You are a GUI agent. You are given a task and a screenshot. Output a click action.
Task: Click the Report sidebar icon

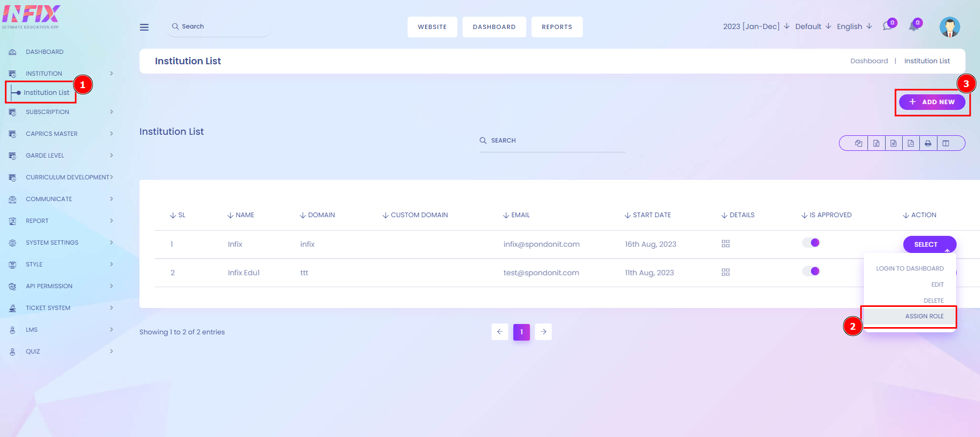tap(12, 221)
